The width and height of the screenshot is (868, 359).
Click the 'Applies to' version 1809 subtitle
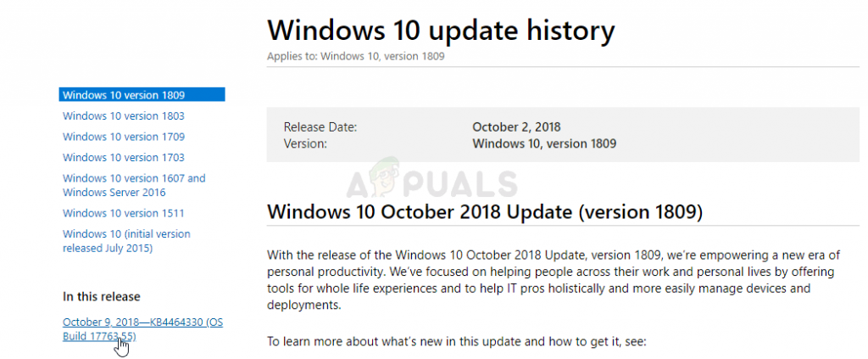point(355,56)
